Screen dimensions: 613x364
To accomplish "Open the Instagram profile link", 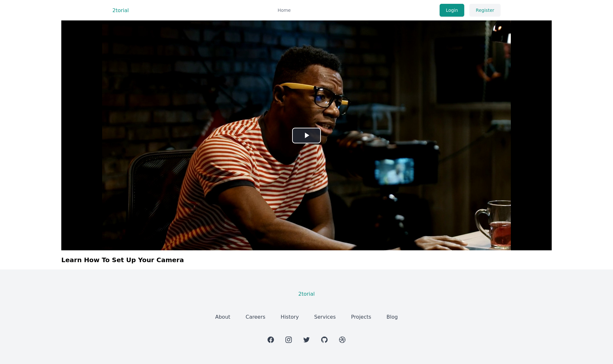I will [289, 339].
